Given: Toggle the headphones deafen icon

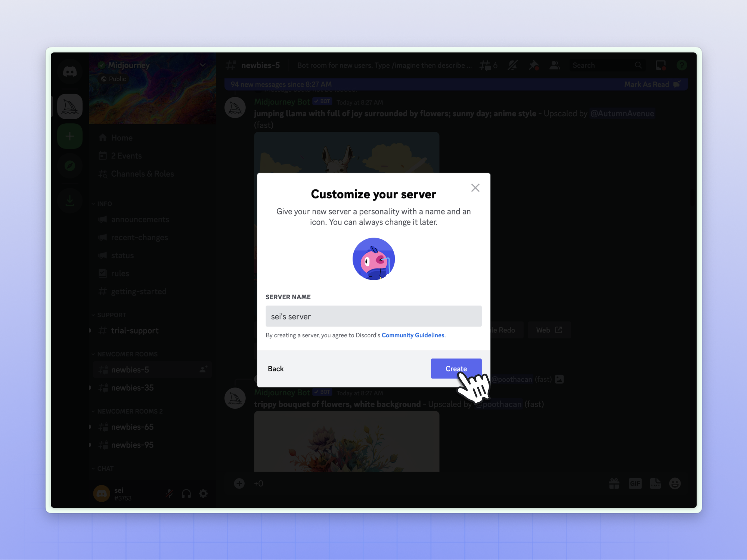Looking at the screenshot, I should (x=186, y=494).
